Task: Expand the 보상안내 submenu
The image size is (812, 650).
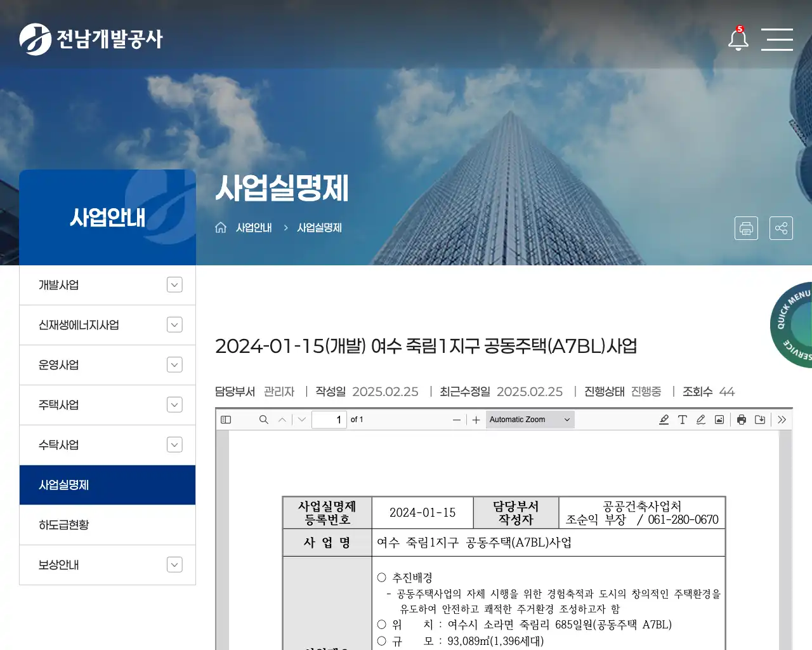Action: coord(174,565)
